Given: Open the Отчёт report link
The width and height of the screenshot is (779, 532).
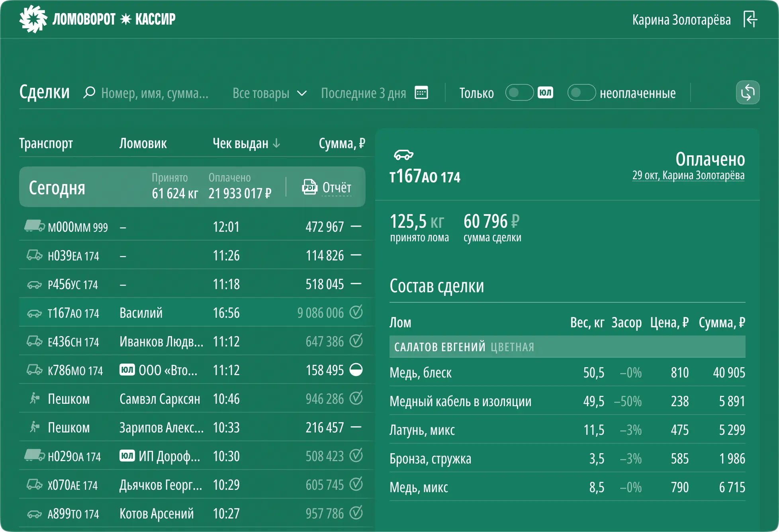Looking at the screenshot, I should coord(337,188).
